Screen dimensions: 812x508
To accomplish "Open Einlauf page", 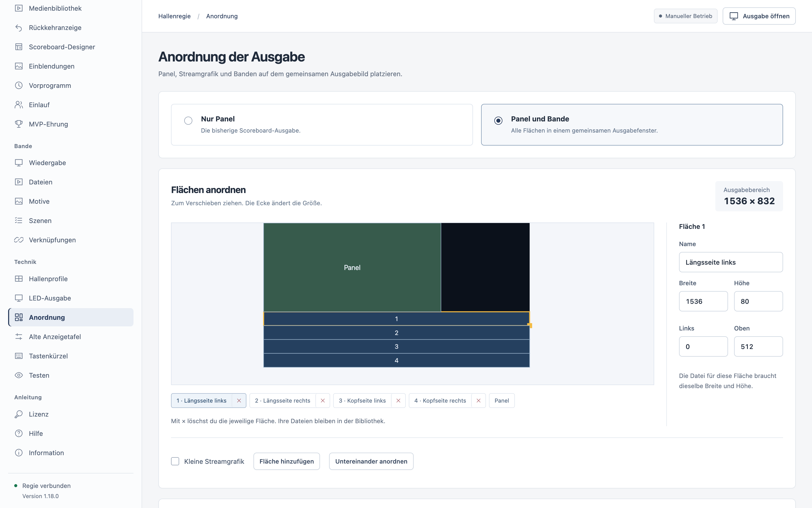I will [71, 105].
